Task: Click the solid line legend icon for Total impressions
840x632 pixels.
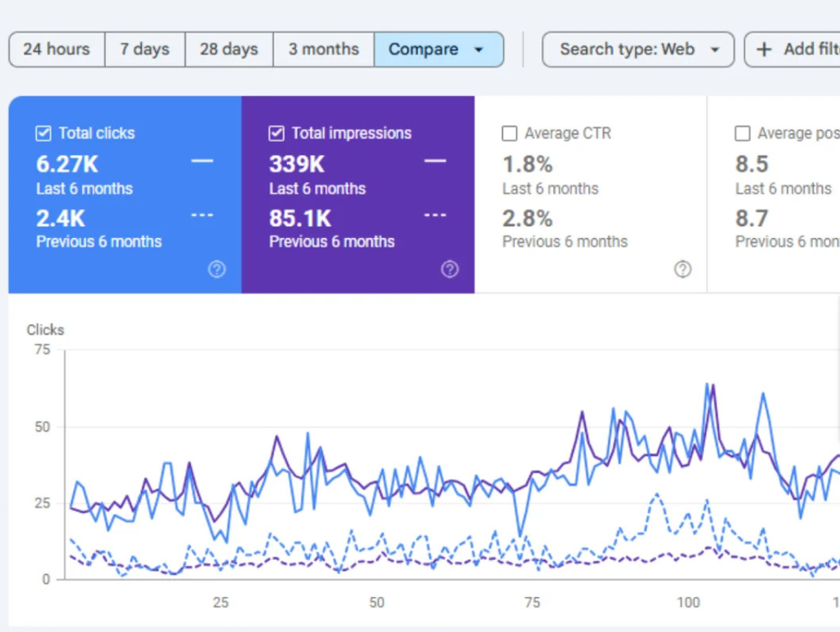Action: 435,160
